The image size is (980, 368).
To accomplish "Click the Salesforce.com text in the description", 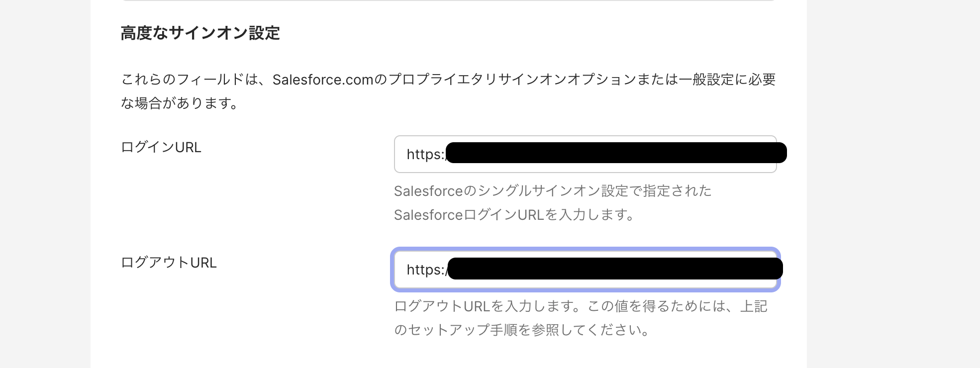I will 322,79.
